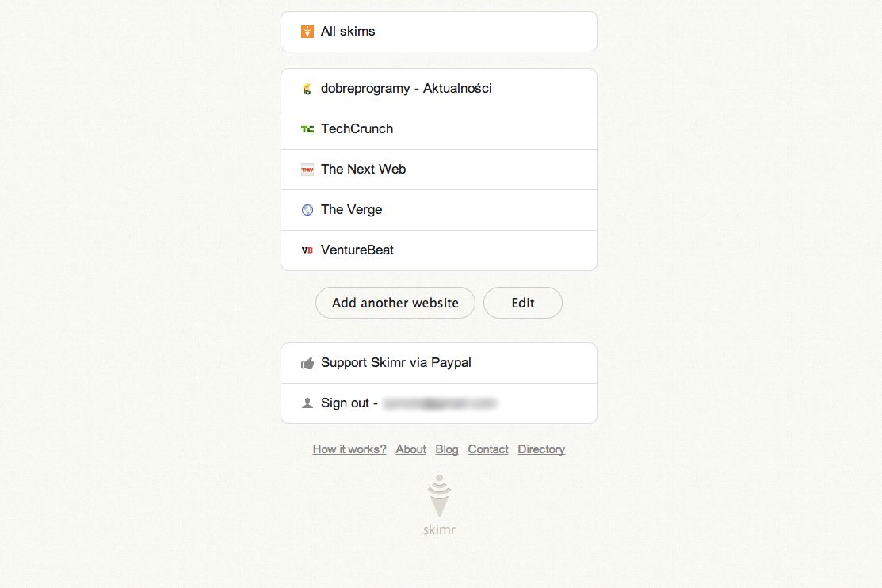Visit the About link
The width and height of the screenshot is (882, 588).
point(410,449)
